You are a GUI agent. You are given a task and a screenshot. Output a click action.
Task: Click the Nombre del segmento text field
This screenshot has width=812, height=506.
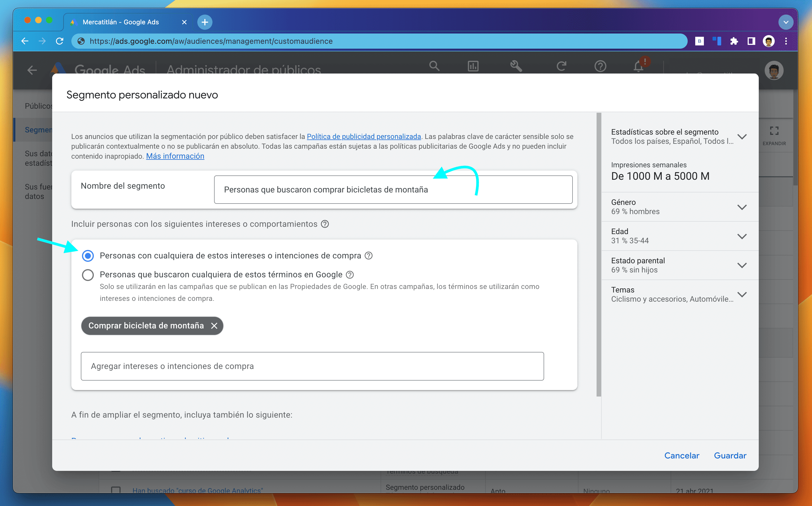[393, 189]
